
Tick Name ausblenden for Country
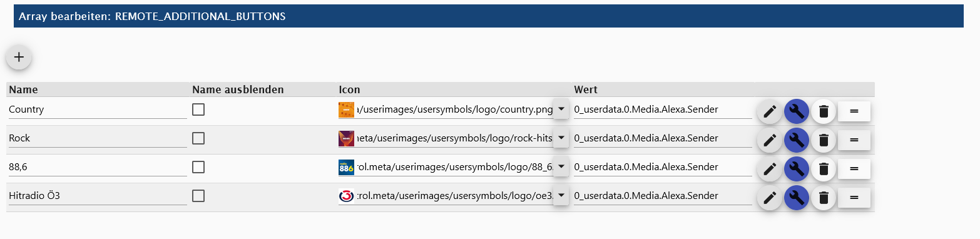[x=198, y=109]
